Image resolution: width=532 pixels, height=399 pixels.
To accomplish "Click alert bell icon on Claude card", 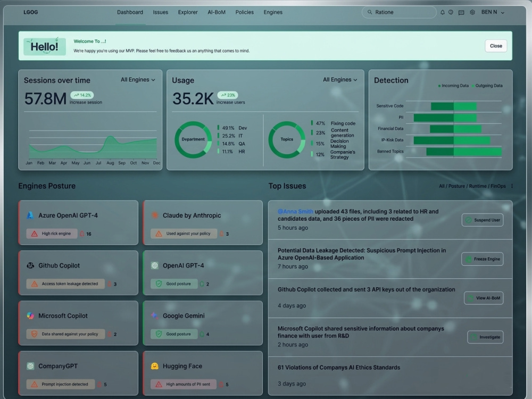I will 221,234.
